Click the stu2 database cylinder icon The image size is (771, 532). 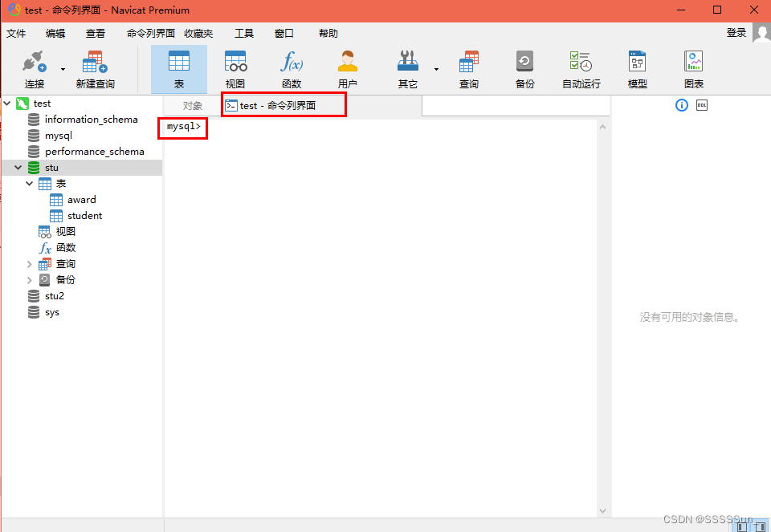[34, 296]
